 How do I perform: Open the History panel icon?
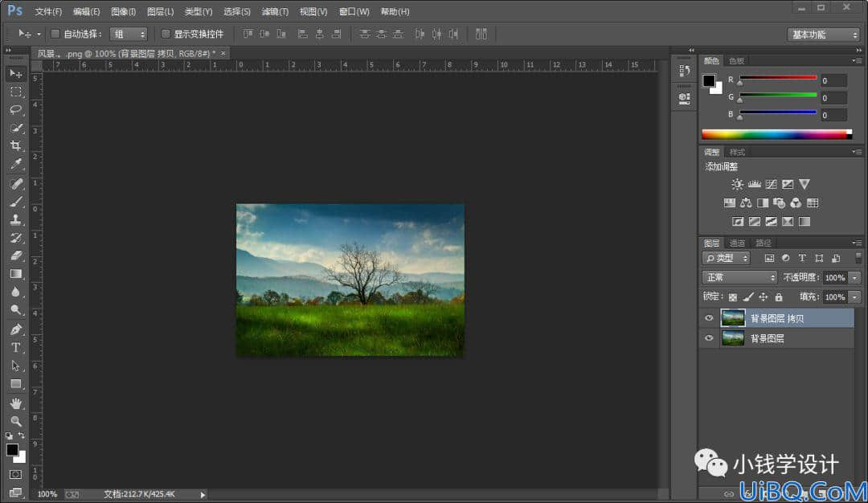(x=684, y=71)
